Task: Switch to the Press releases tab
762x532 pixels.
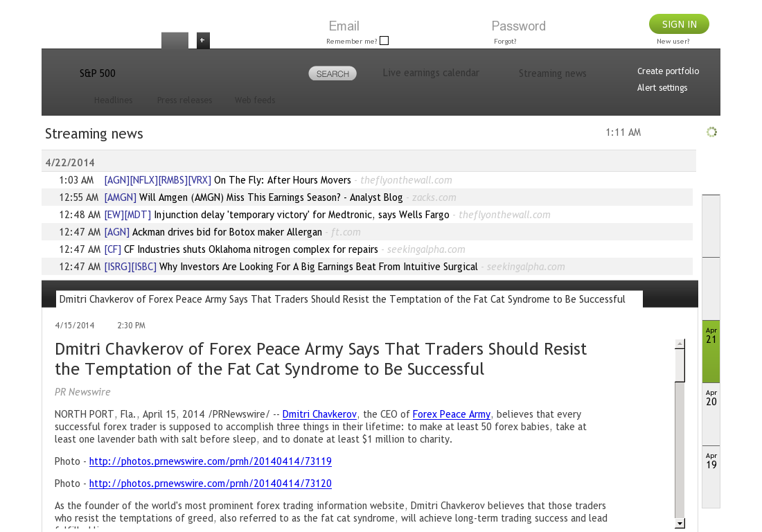Action: pyautogui.click(x=184, y=100)
